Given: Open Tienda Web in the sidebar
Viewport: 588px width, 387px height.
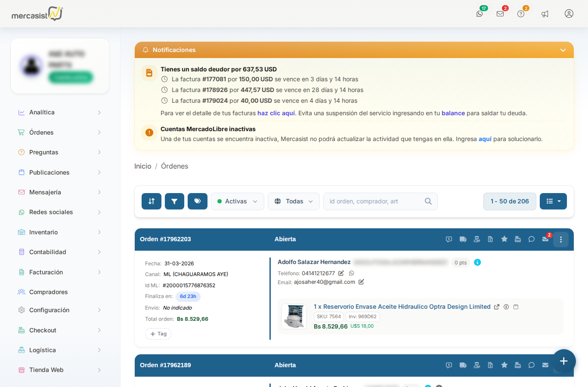Looking at the screenshot, I should (60, 370).
